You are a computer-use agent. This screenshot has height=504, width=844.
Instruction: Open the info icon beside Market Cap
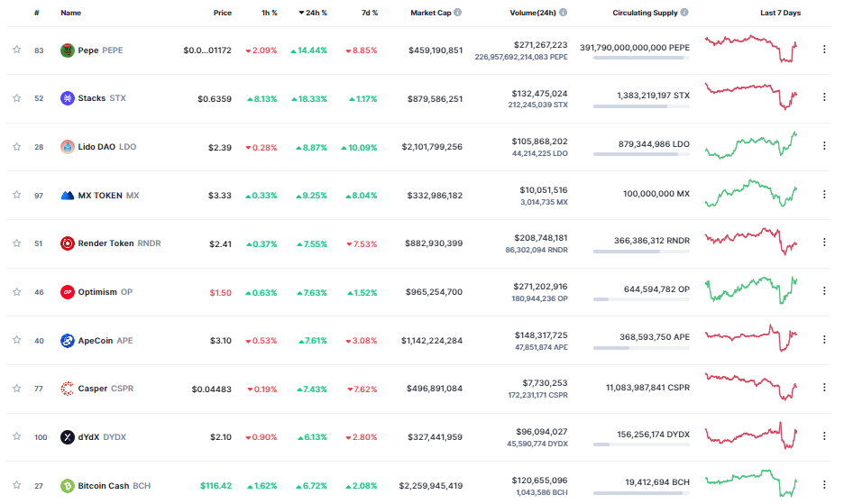(x=457, y=13)
